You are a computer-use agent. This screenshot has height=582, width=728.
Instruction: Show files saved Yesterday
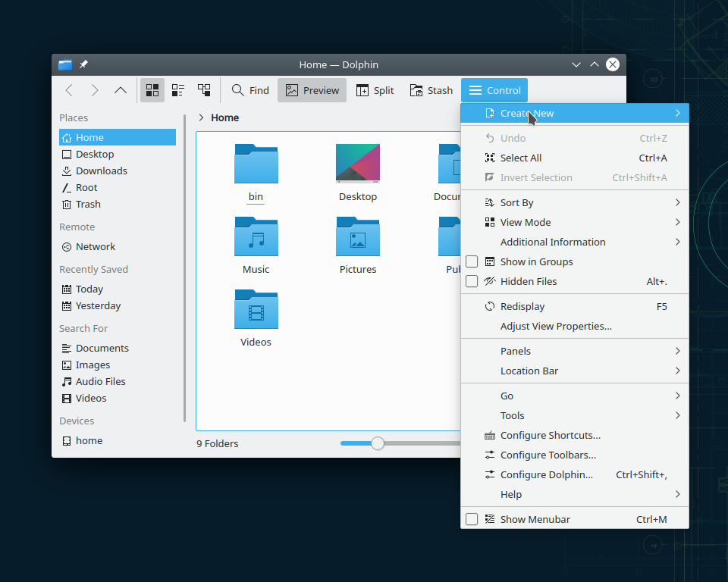pos(118,306)
